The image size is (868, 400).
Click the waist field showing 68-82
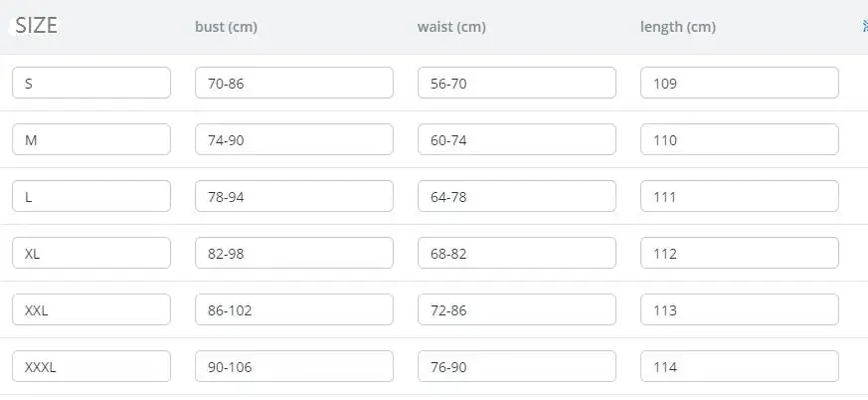[x=517, y=254]
